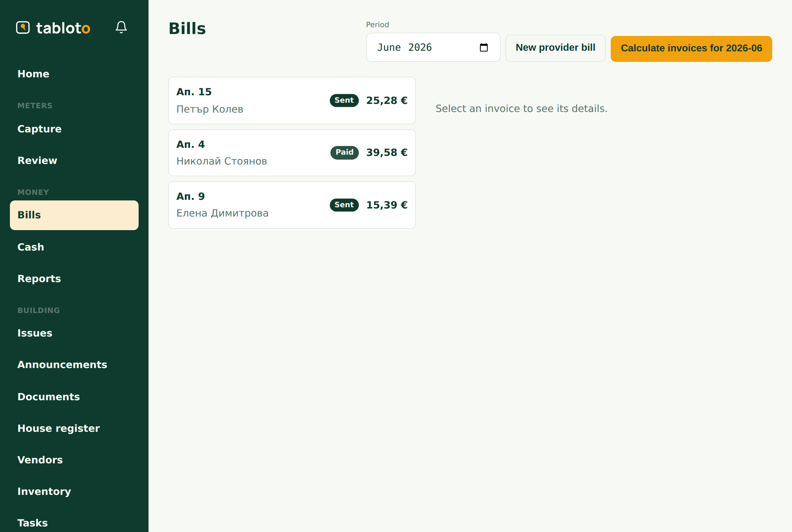Click New provider bill button
Screen dimensions: 792x532
pos(555,48)
